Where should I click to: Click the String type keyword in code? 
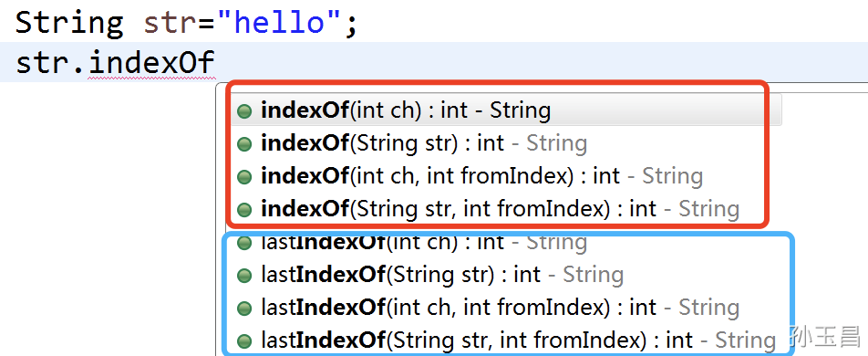pyautogui.click(x=69, y=24)
